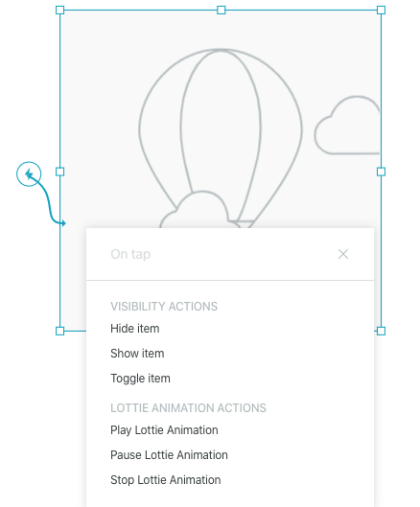This screenshot has width=420, height=507.
Task: Click the middle-right selection handle
Action: click(382, 172)
